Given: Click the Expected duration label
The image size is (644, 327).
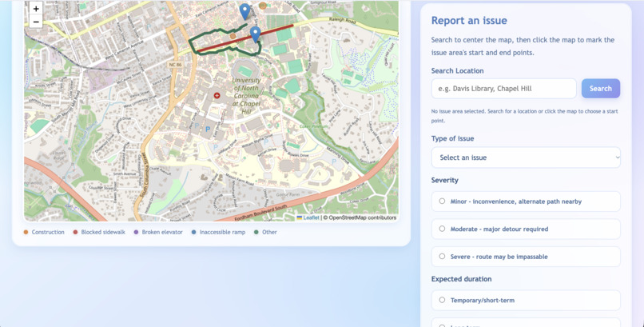Looking at the screenshot, I should pyautogui.click(x=461, y=279).
